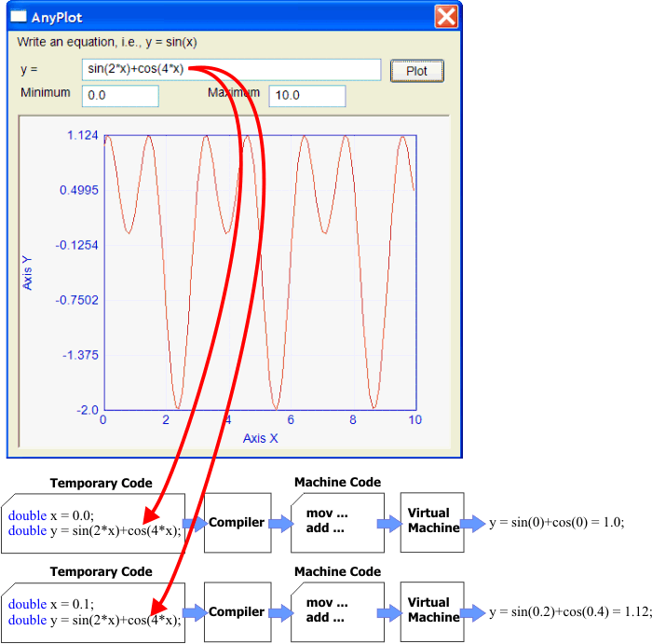652x644 pixels.
Task: Click the y-axis value 0.4995
Action: 79,190
